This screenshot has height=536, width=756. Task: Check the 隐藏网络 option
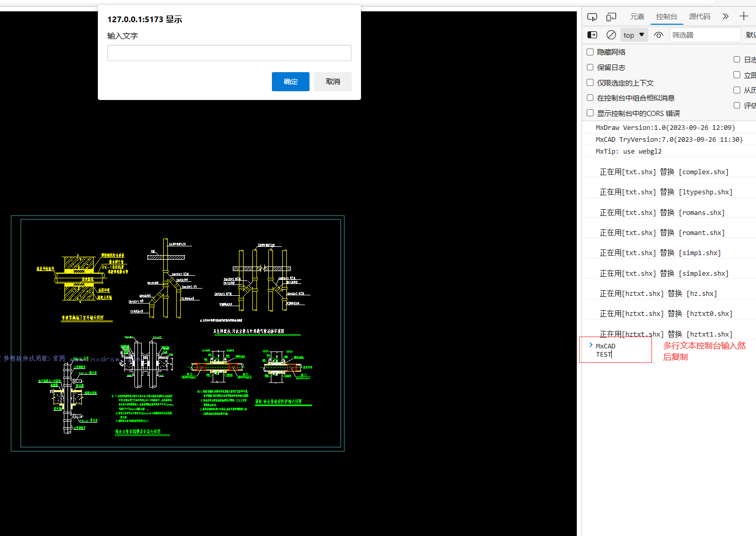[590, 52]
